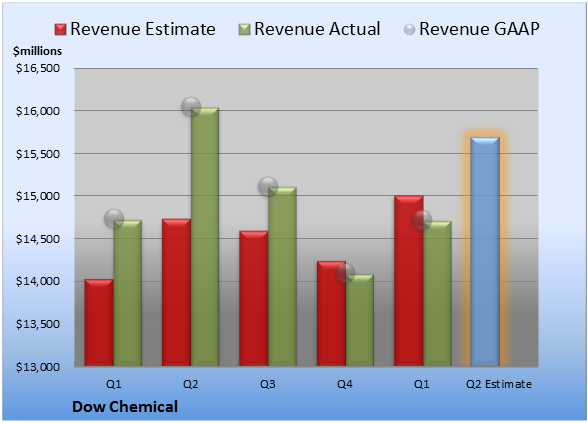Select the Revenue Estimate legend label
Screen dimensions: 588x422
click(143, 29)
